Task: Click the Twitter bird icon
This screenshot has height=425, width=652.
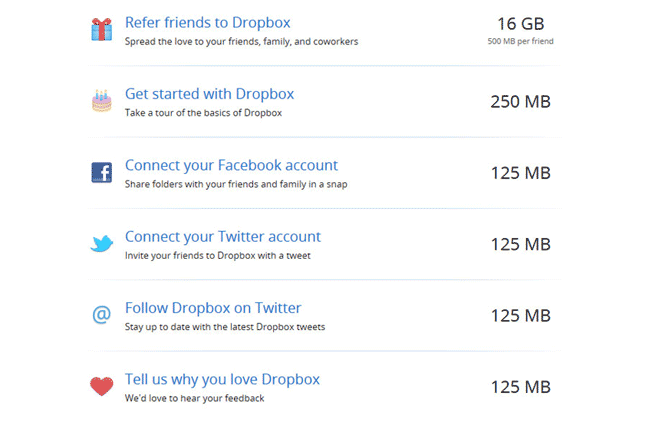Action: point(101,244)
